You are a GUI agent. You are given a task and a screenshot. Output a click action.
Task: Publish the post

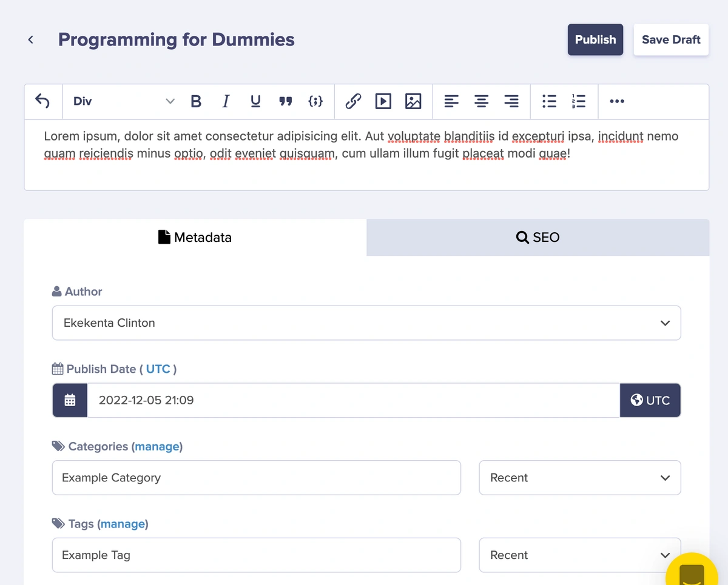coord(595,39)
